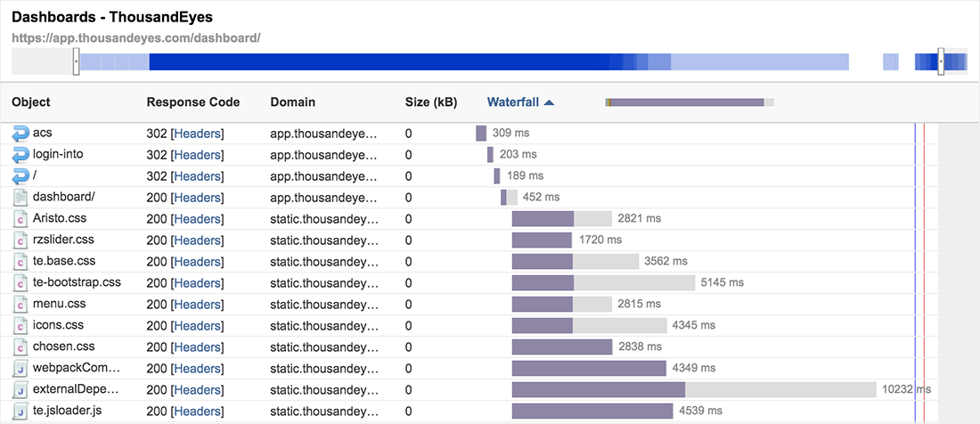980x424 pixels.
Task: Click the JS icon next to externalDepe… row
Action: pos(20,390)
